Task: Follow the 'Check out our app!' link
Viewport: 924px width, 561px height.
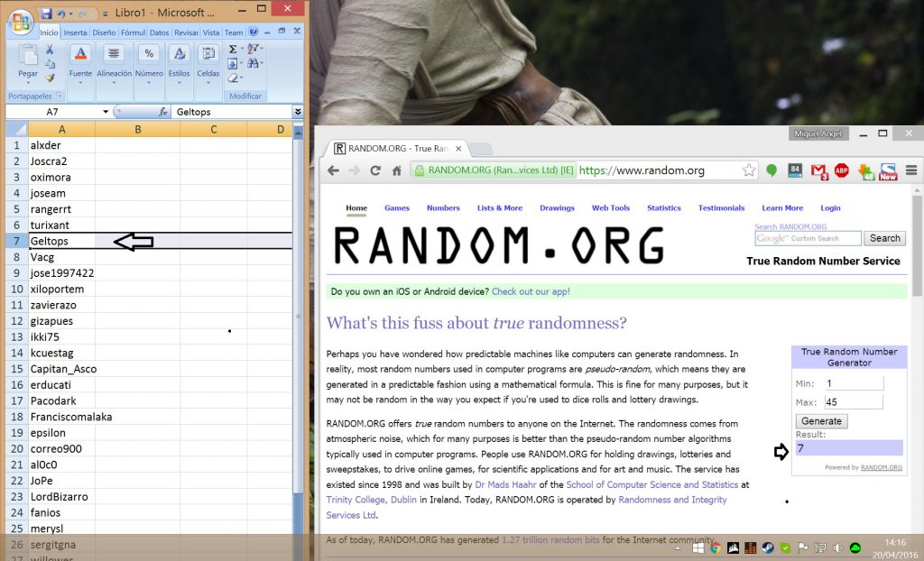Action: [x=531, y=291]
